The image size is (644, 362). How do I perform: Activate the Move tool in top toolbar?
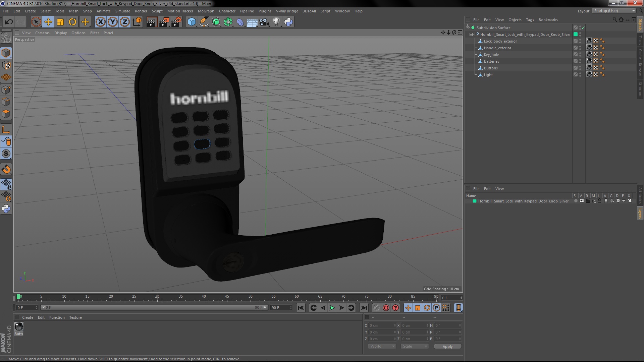(x=48, y=22)
